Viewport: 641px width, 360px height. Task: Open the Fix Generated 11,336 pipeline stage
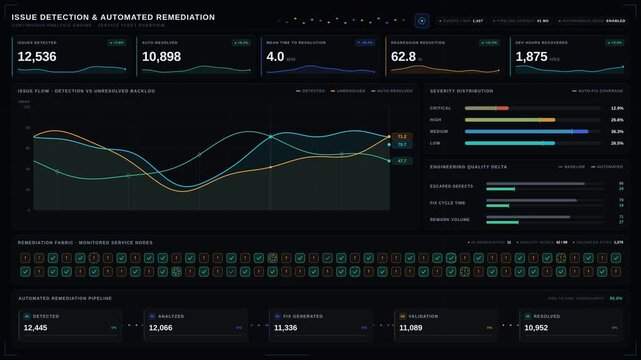[321, 325]
